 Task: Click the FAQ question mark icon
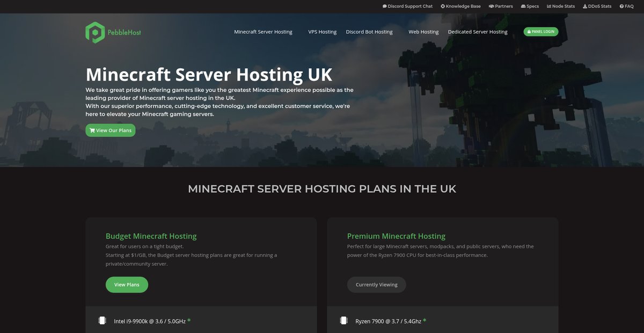(x=621, y=6)
